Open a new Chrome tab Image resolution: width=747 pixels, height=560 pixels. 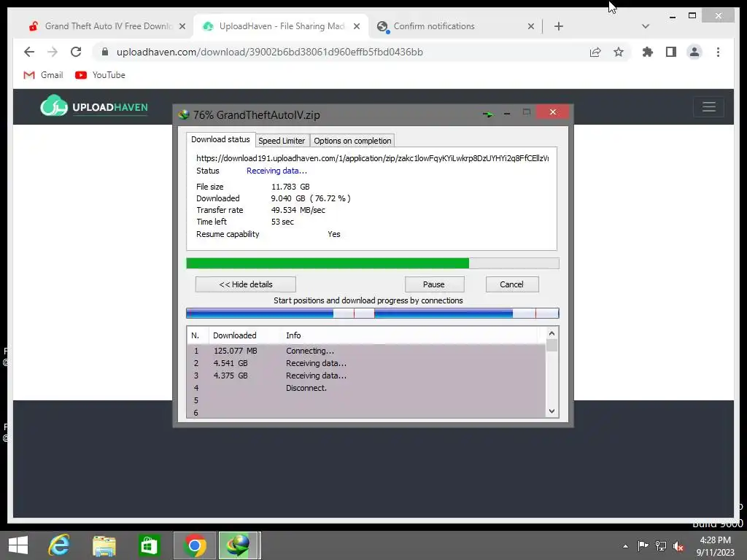point(559,26)
